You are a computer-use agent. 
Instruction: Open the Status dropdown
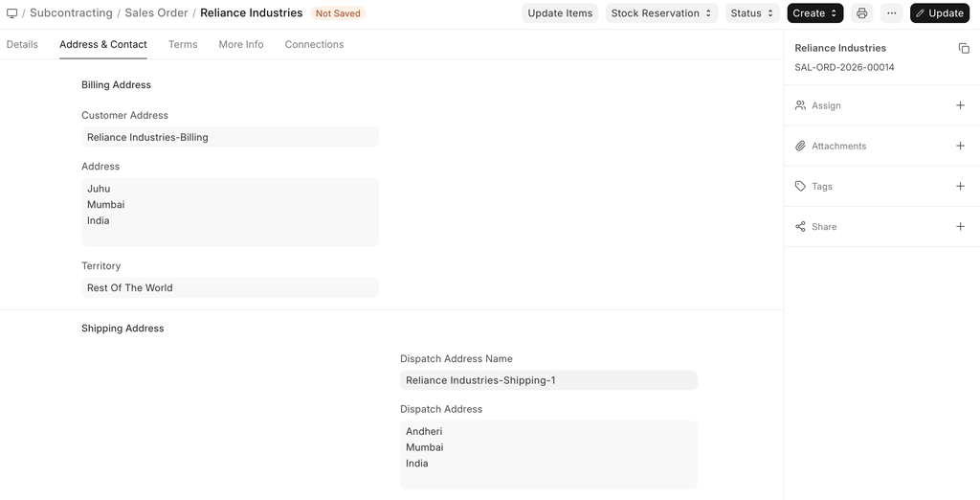click(x=752, y=13)
